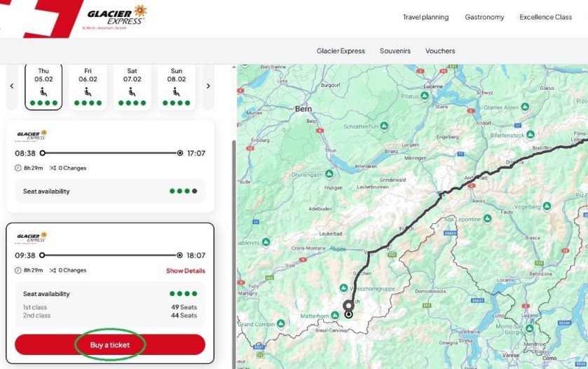
Task: Click Alpi Lepontine marker on map
Action: tap(488, 218)
